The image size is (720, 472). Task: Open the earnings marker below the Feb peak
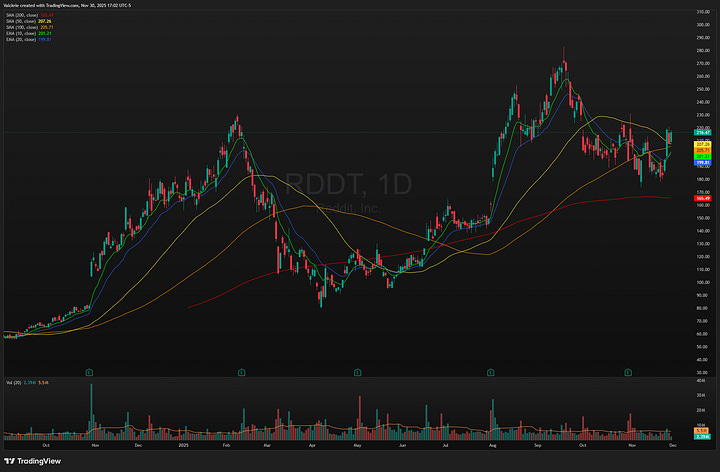pos(242,372)
